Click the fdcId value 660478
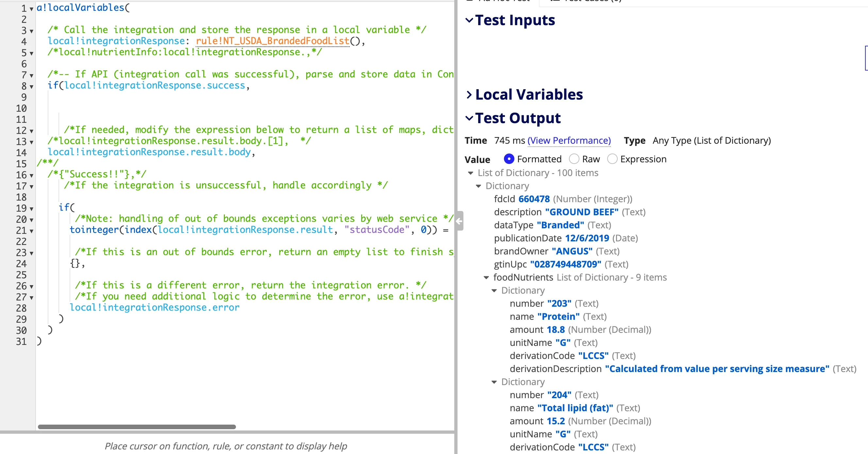 coord(534,199)
